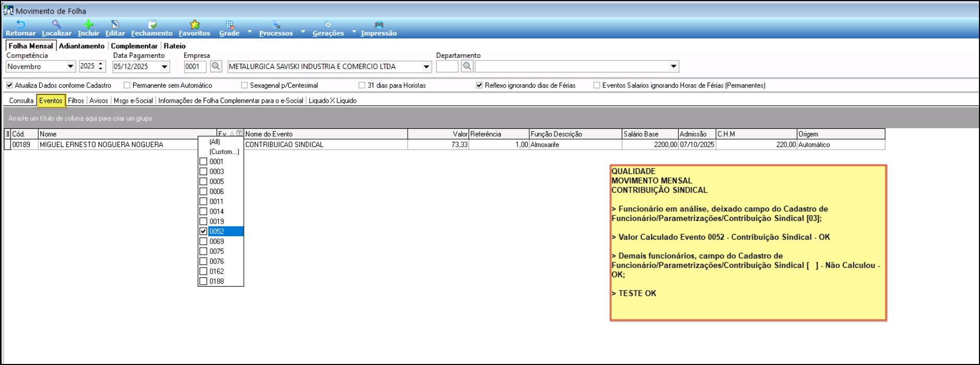Switch to the Consulta tab
The width and height of the screenshot is (980, 365).
(21, 101)
